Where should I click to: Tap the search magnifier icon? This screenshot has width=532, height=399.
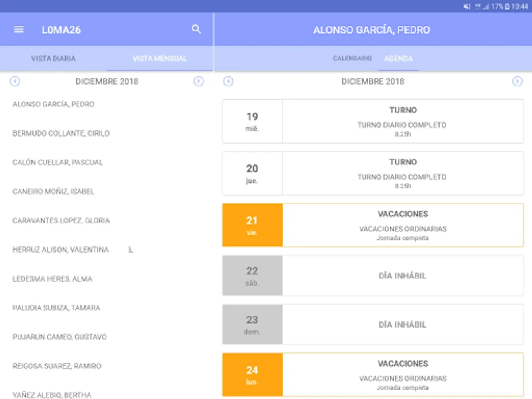[196, 29]
